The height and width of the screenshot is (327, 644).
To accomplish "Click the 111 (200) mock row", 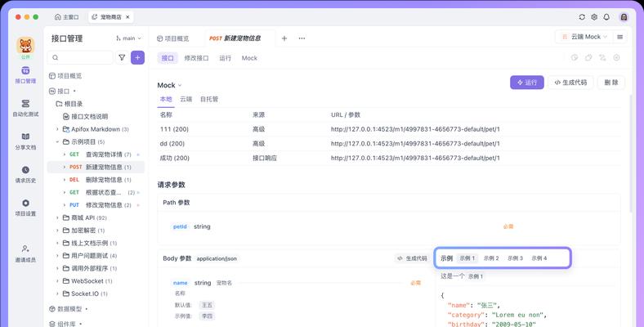I will click(x=388, y=129).
